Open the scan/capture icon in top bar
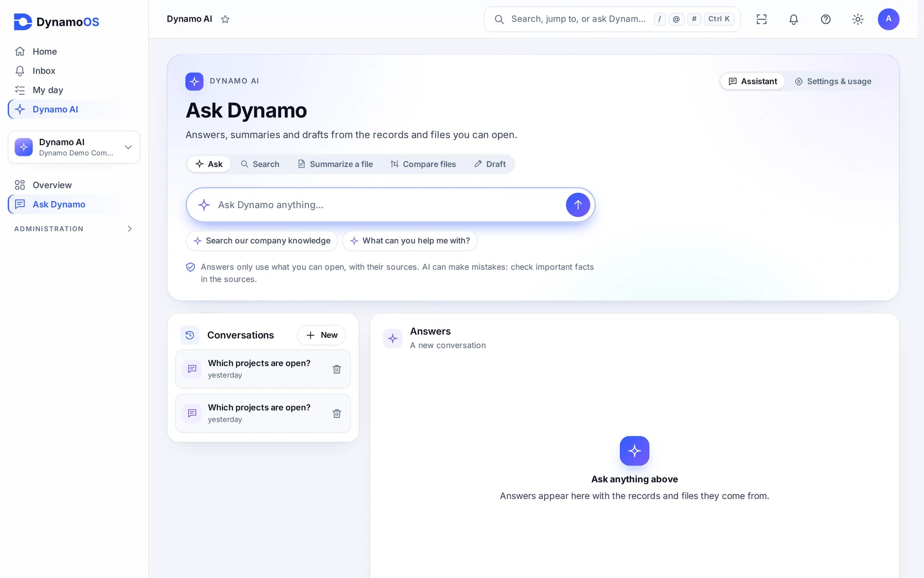This screenshot has height=578, width=924. click(762, 19)
